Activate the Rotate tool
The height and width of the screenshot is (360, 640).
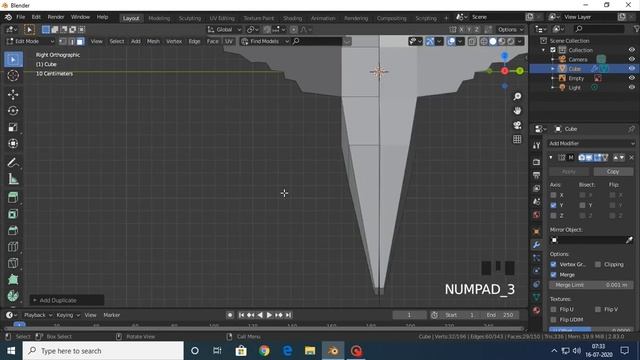pos(13,111)
